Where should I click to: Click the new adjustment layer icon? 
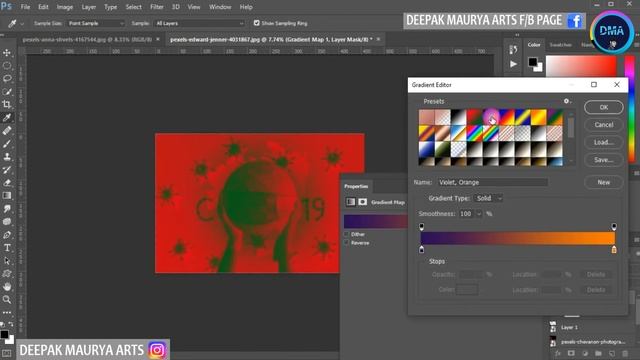click(585, 353)
